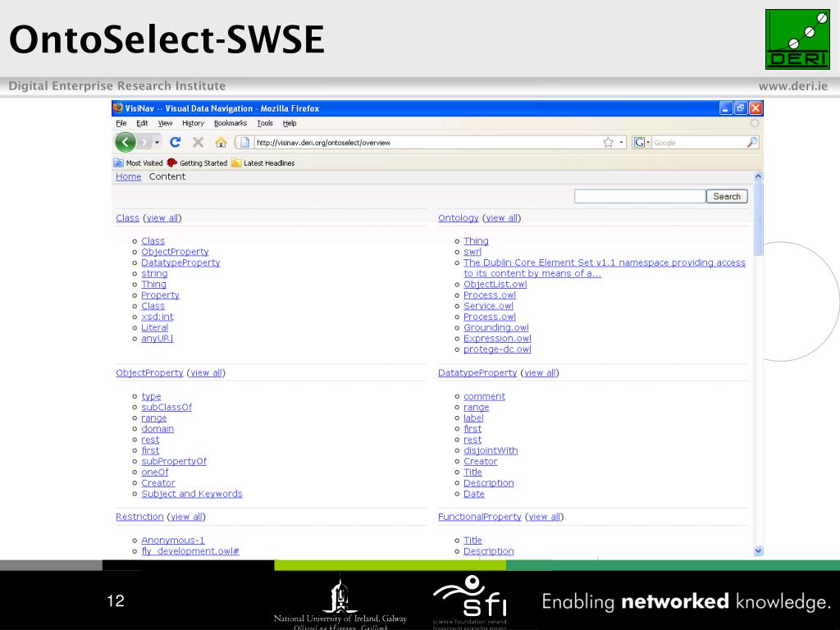
Task: Click the magnifier icon in Google search box
Action: coord(752,142)
